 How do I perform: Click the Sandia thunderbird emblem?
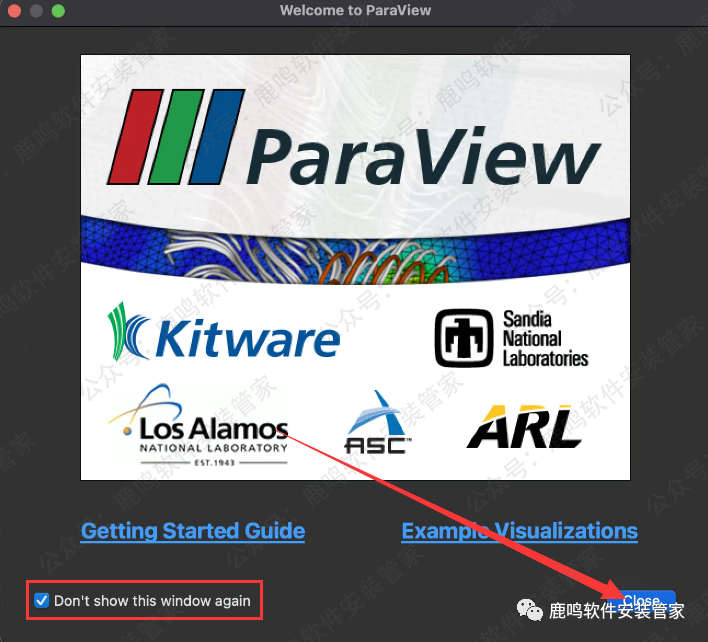click(465, 338)
